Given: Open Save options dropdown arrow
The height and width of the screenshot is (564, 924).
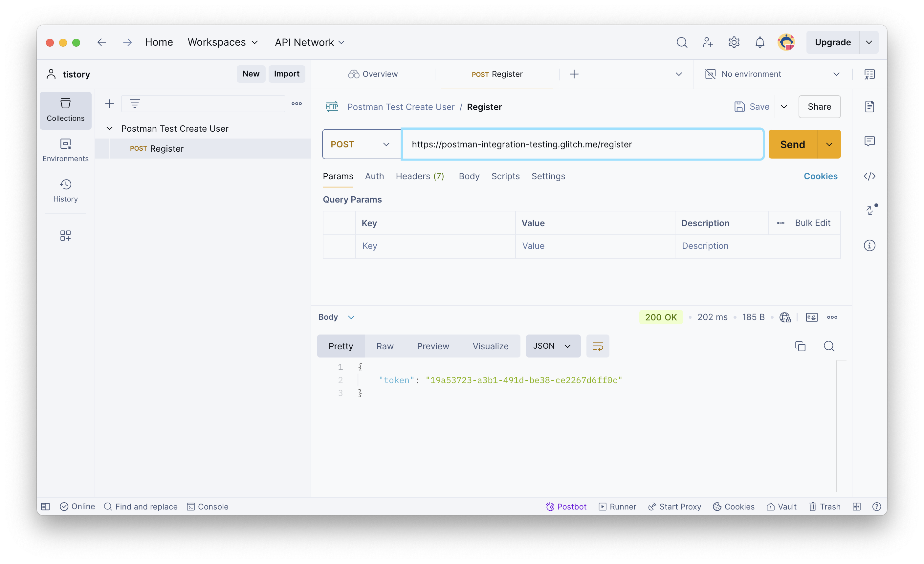Looking at the screenshot, I should 784,107.
